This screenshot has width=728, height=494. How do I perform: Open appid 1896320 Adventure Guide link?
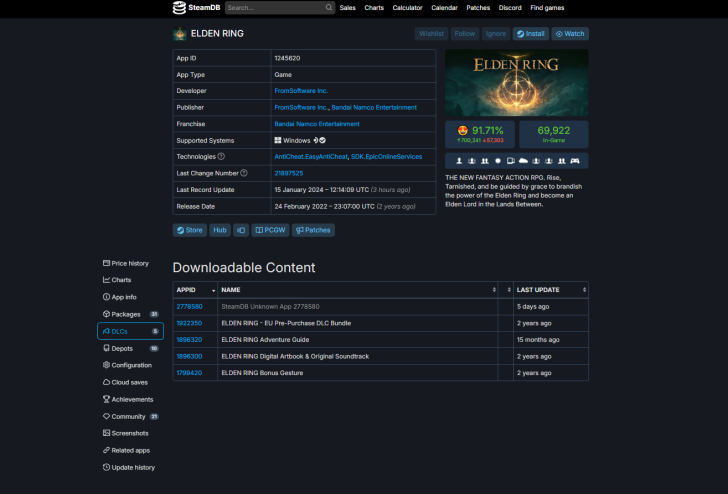(x=189, y=340)
